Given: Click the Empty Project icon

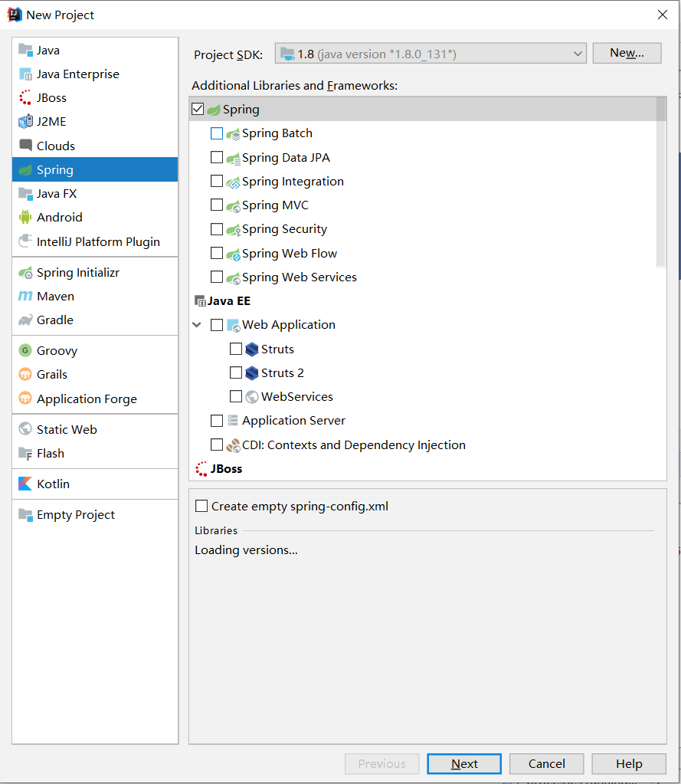Looking at the screenshot, I should pyautogui.click(x=25, y=514).
